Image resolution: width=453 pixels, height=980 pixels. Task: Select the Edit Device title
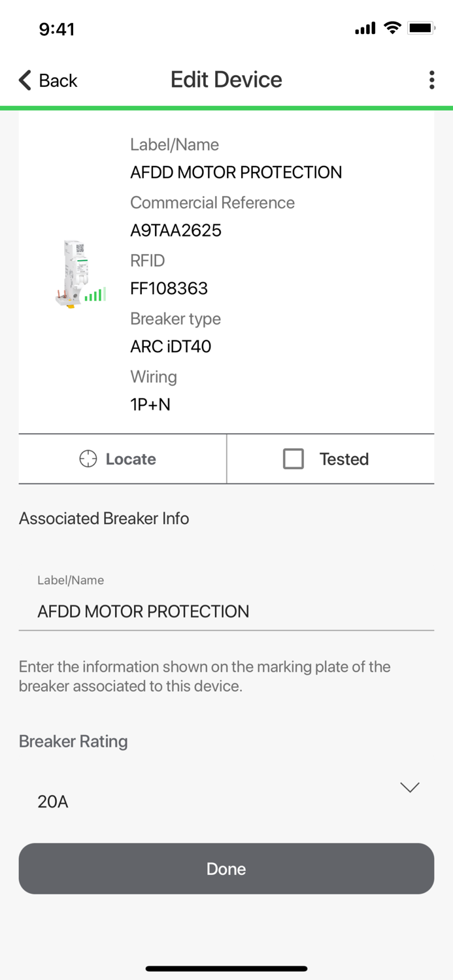(x=226, y=80)
